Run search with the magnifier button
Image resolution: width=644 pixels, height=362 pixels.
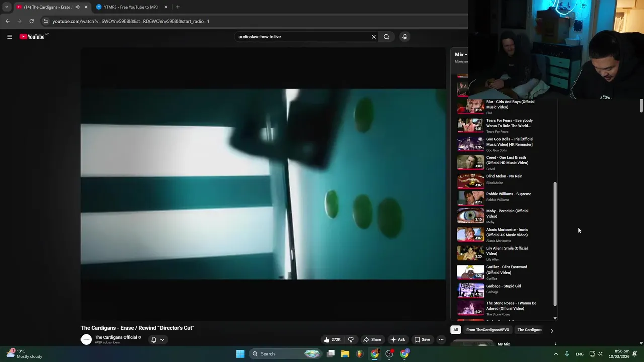coord(386,37)
